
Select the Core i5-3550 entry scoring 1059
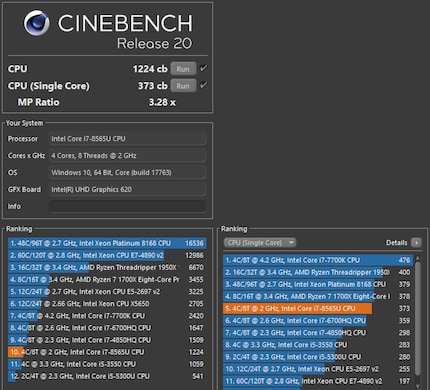point(107,364)
